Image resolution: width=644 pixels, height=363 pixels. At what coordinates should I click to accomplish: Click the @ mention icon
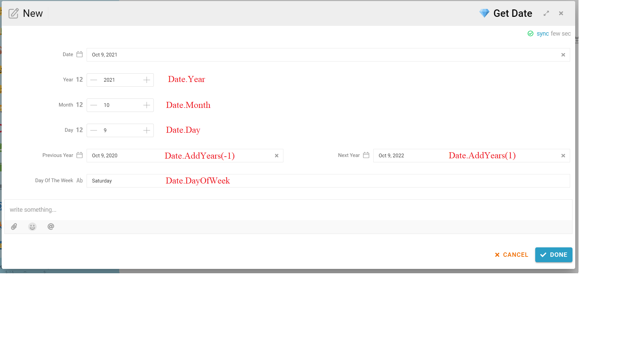pyautogui.click(x=51, y=227)
